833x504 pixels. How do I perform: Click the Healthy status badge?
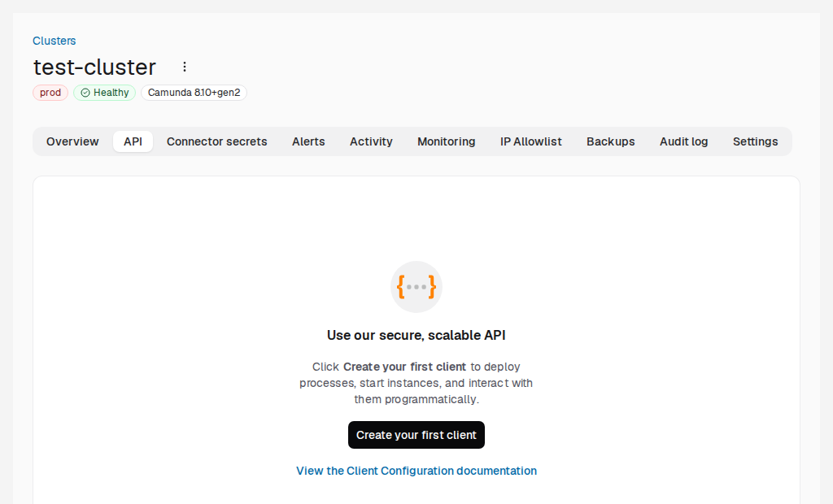(105, 93)
